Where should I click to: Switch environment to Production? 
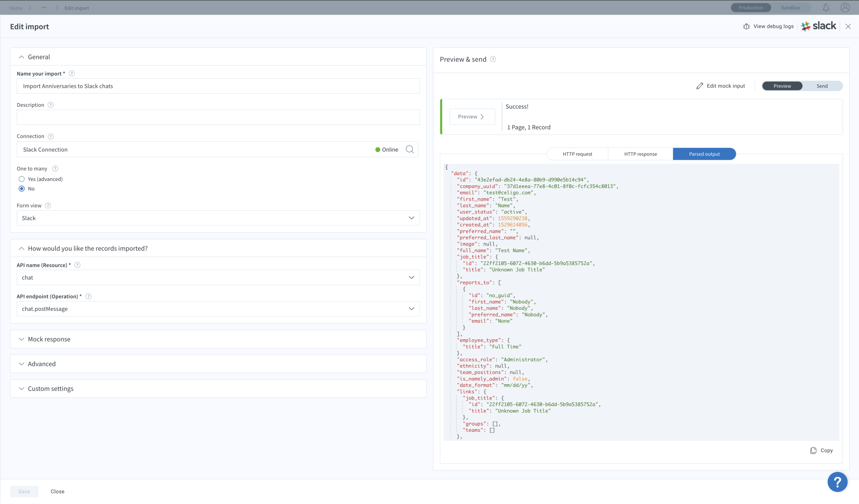click(751, 7)
